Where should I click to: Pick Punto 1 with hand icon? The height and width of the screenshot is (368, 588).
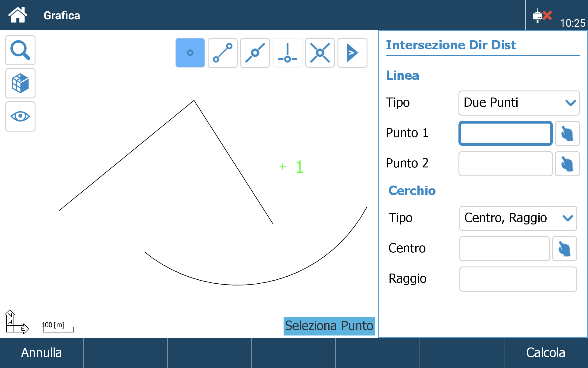coord(567,133)
